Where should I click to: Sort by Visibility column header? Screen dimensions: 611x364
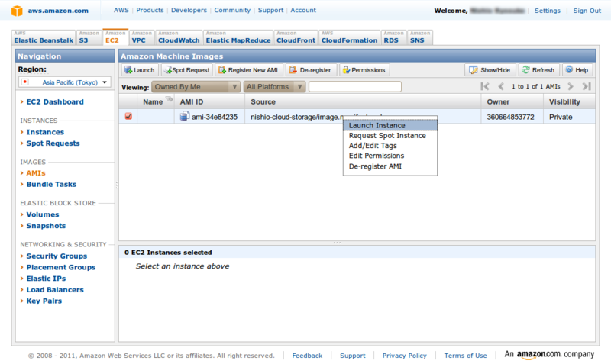[569, 101]
